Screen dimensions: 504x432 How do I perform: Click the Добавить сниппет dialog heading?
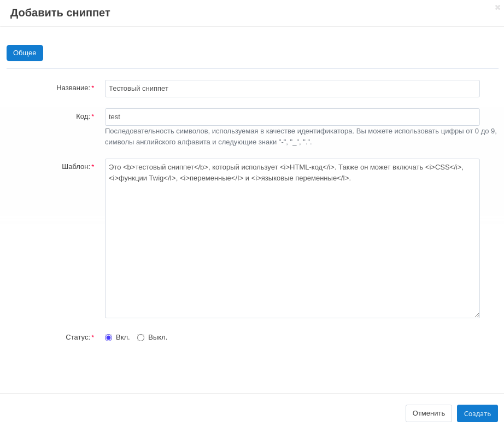pyautogui.click(x=60, y=13)
